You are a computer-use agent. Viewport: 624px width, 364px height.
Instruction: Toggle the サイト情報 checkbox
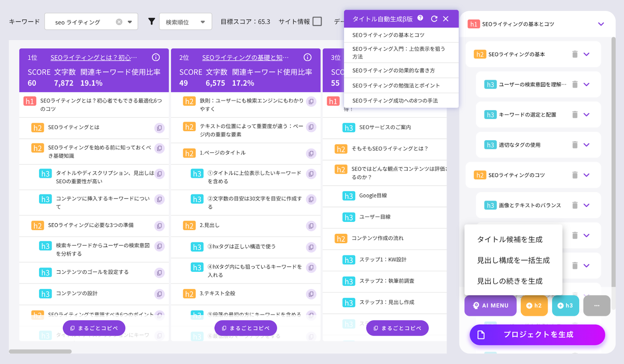[317, 21]
